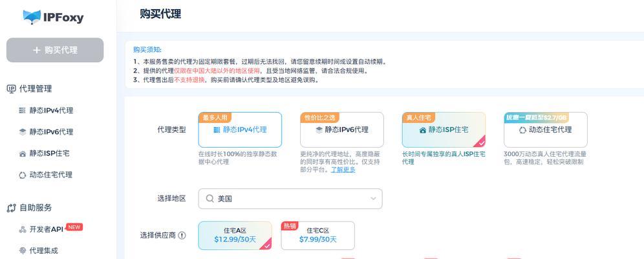Screen dimensions: 644x259
Task: Click the 在线时长100% description text
Action: 238,158
